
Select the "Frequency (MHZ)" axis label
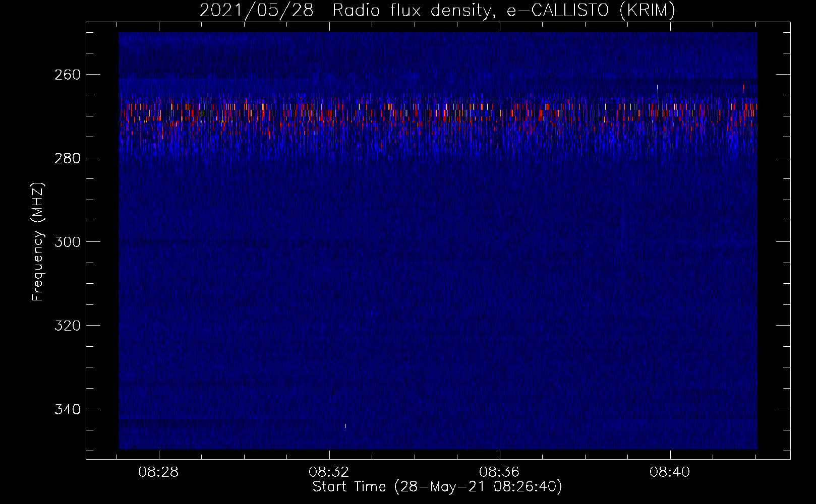point(38,242)
